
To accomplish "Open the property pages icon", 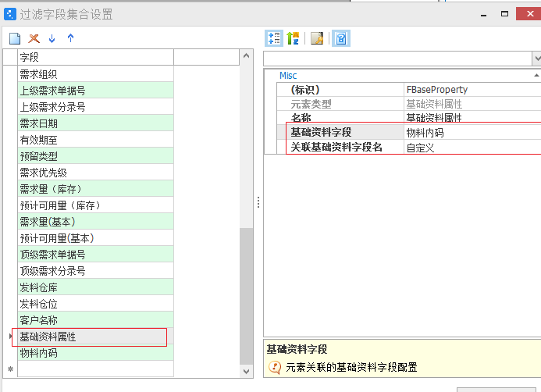I will point(317,38).
